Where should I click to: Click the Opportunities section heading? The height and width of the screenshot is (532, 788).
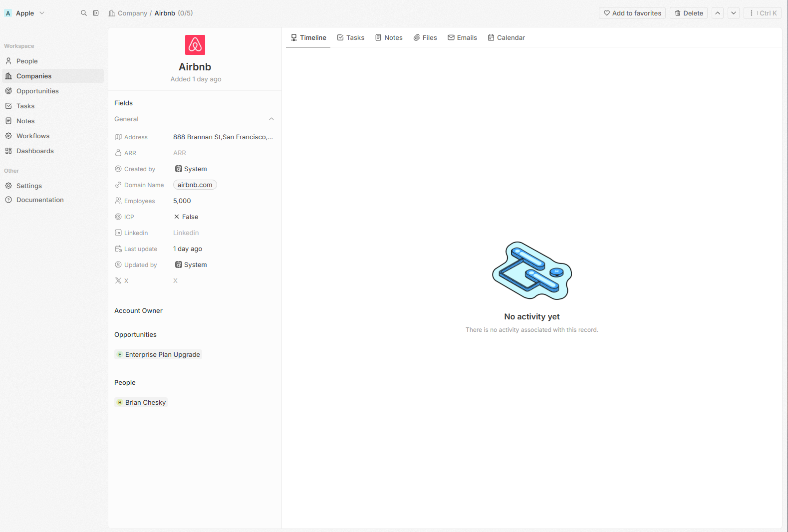pos(135,334)
